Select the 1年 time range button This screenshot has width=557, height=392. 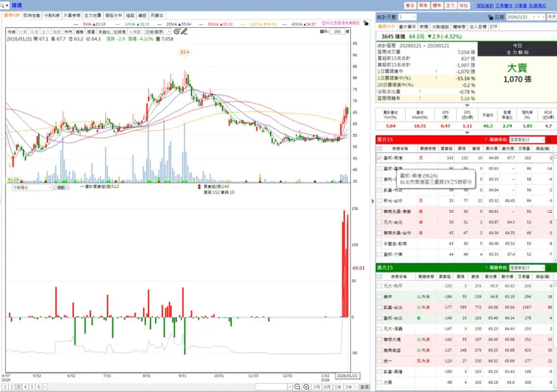click(338, 387)
